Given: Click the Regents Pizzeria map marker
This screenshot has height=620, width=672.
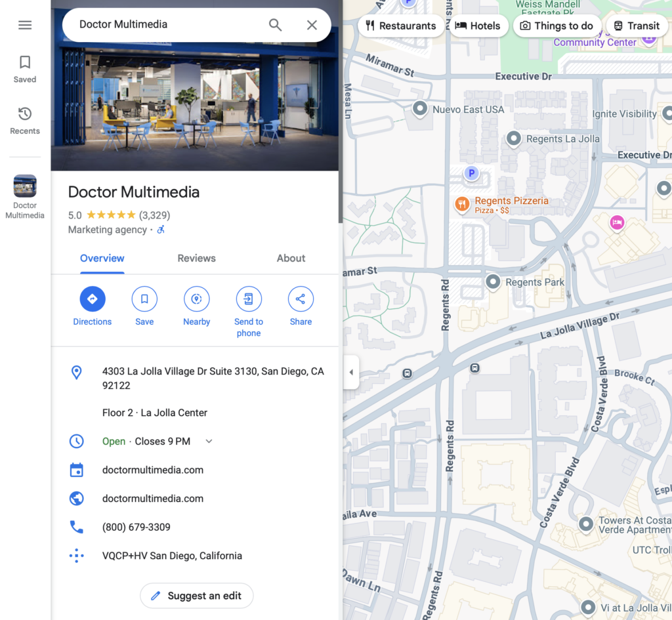Looking at the screenshot, I should [463, 205].
